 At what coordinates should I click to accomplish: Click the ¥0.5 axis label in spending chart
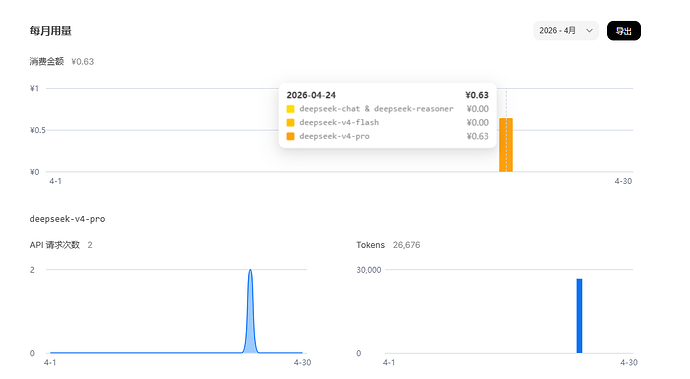(x=37, y=130)
